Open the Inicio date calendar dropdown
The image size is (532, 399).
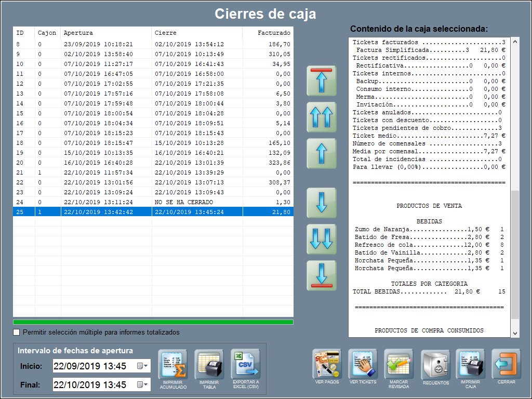[x=142, y=366]
